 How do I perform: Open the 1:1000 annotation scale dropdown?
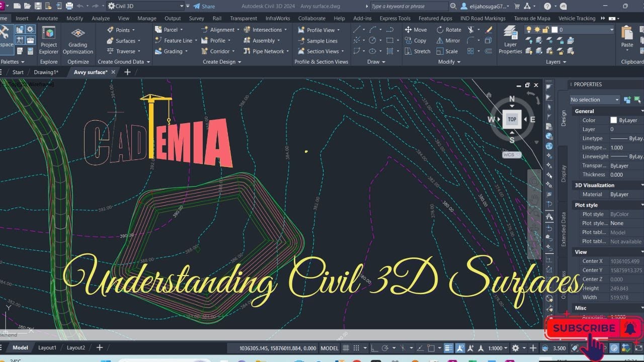497,348
